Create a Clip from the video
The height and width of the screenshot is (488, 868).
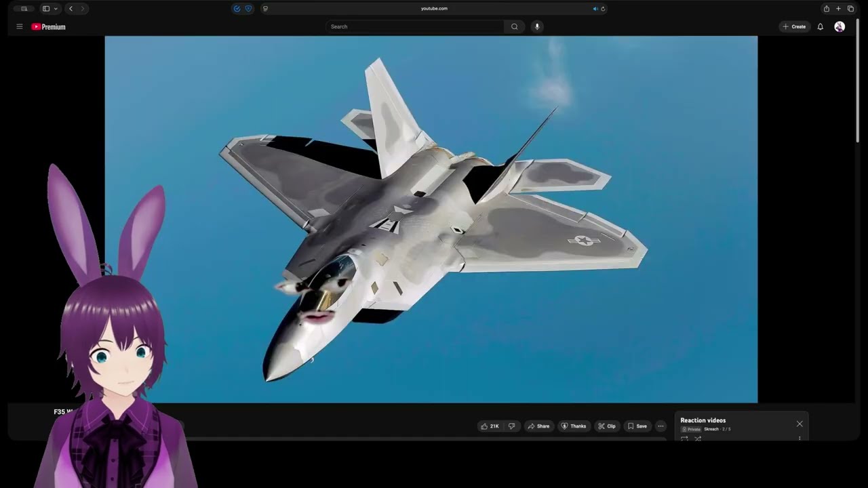606,426
